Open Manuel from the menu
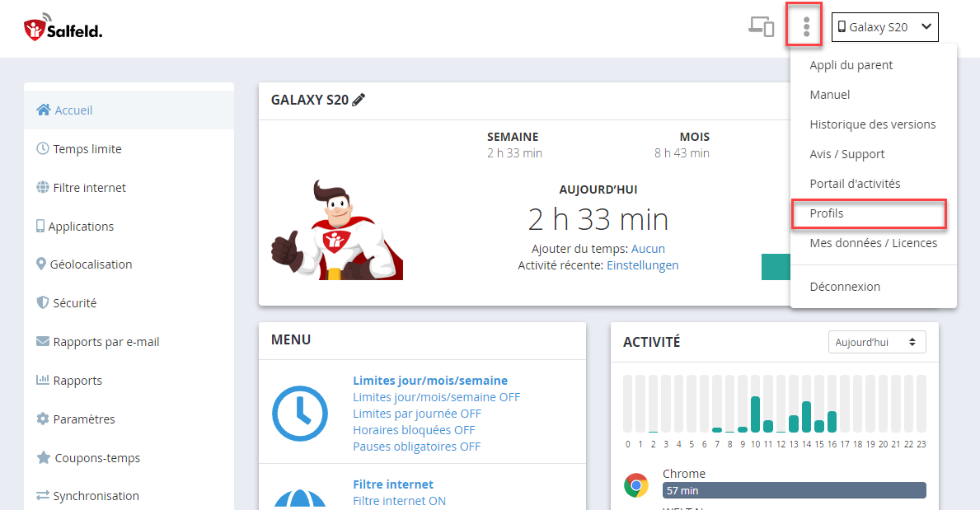This screenshot has height=510, width=980. [x=829, y=95]
